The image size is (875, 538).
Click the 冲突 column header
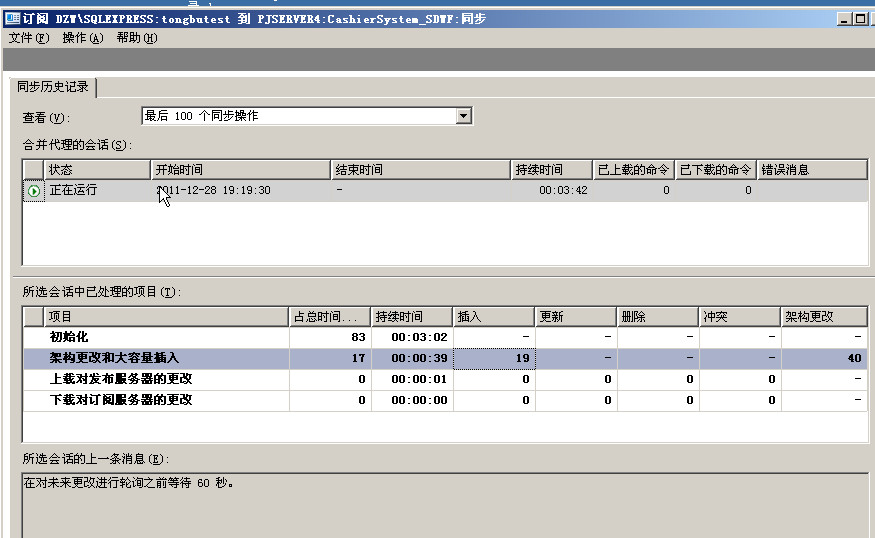740,316
